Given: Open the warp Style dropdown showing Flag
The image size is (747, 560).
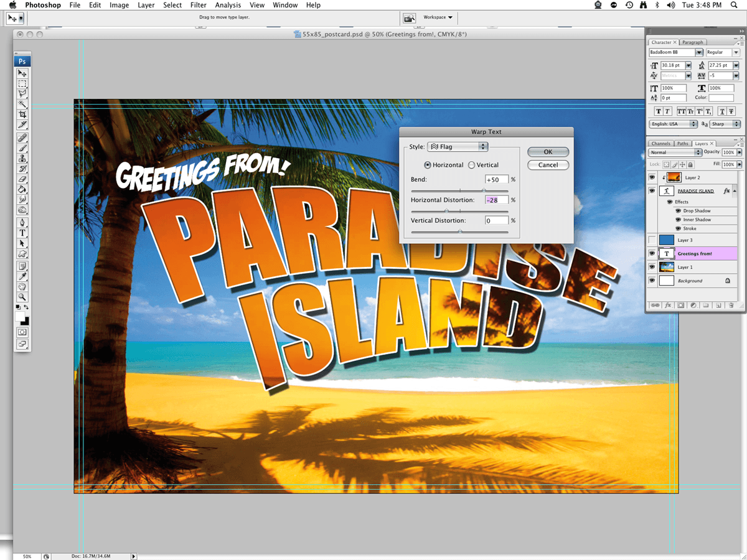Looking at the screenshot, I should pos(458,147).
